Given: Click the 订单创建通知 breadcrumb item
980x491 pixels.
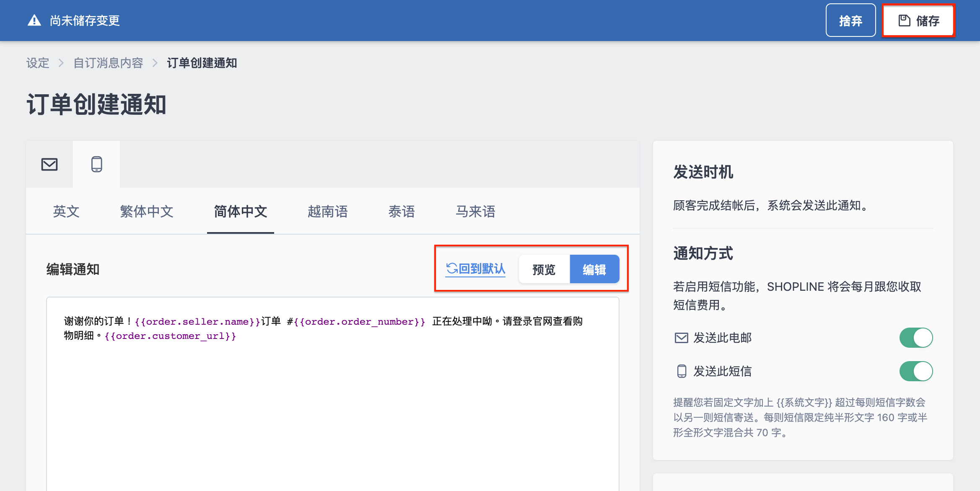Looking at the screenshot, I should [202, 63].
